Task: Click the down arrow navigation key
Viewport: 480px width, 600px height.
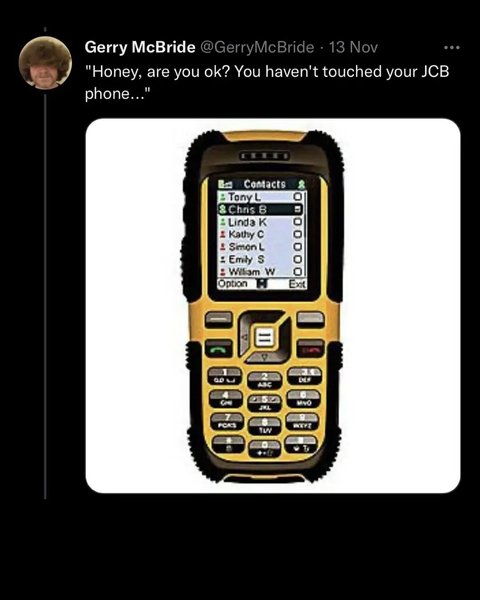Action: coord(265,356)
